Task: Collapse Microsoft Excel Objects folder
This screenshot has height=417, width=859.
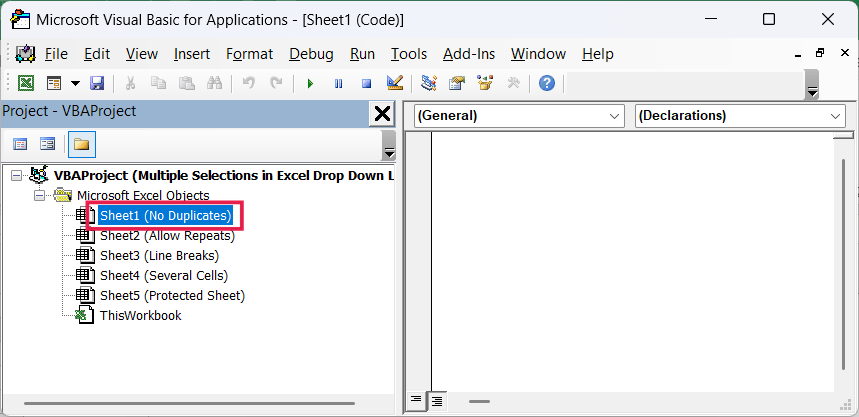Action: point(39,196)
